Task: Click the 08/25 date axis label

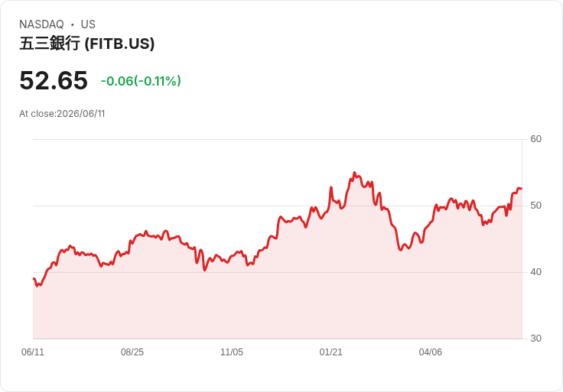Action: (132, 352)
